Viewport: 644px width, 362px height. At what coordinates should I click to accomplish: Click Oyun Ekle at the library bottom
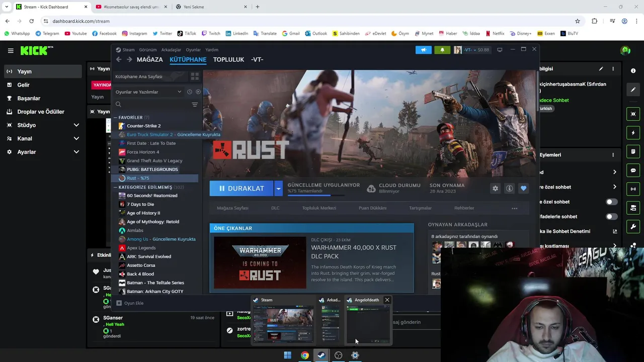[130, 303]
